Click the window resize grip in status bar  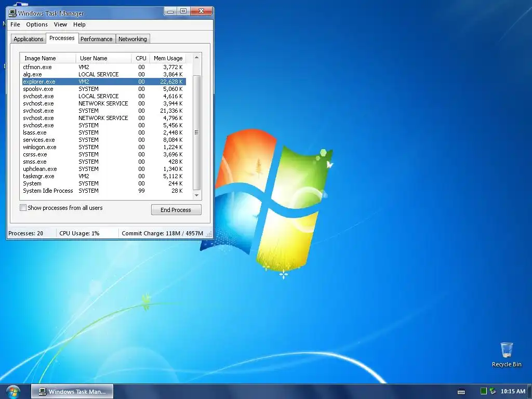209,234
